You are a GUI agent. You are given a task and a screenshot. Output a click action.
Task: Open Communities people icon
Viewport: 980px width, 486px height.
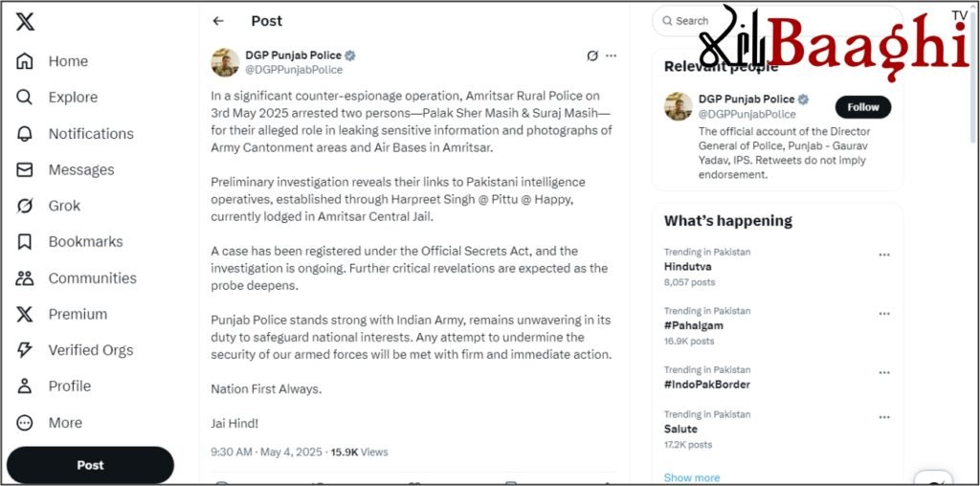(x=25, y=278)
